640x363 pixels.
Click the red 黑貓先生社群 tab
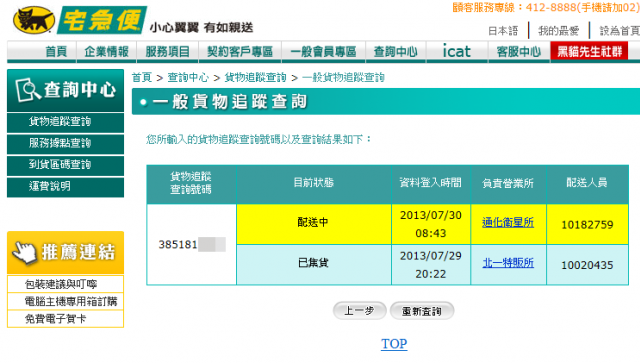[589, 52]
